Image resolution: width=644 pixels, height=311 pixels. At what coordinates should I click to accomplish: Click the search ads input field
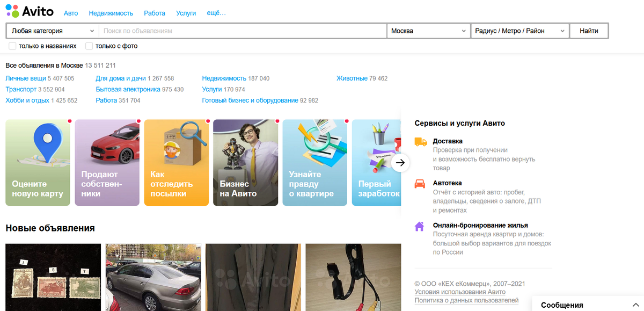tap(243, 31)
